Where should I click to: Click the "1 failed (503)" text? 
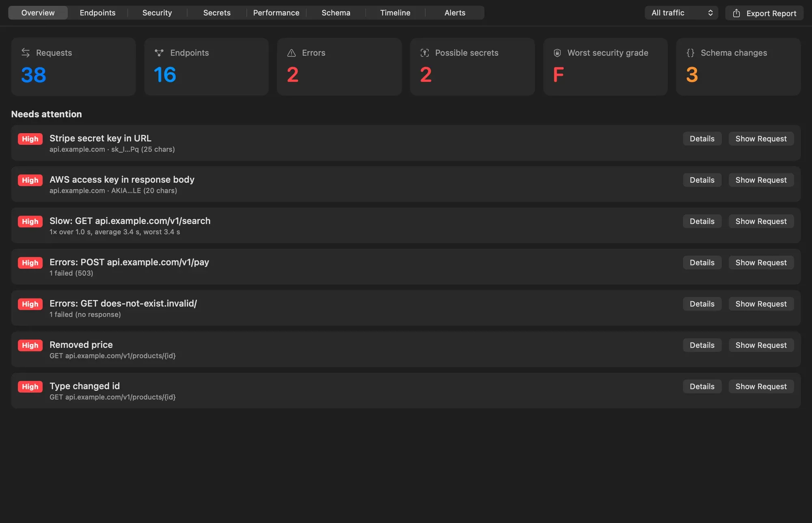tap(71, 273)
